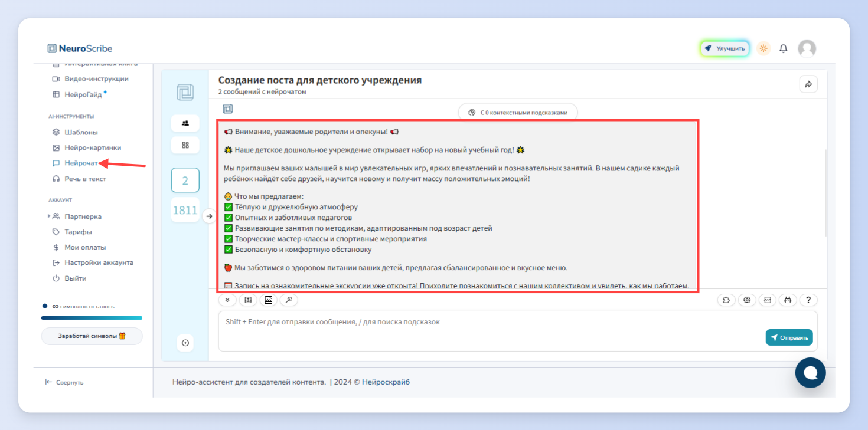Click the Тарифы tag icon

pyautogui.click(x=56, y=232)
